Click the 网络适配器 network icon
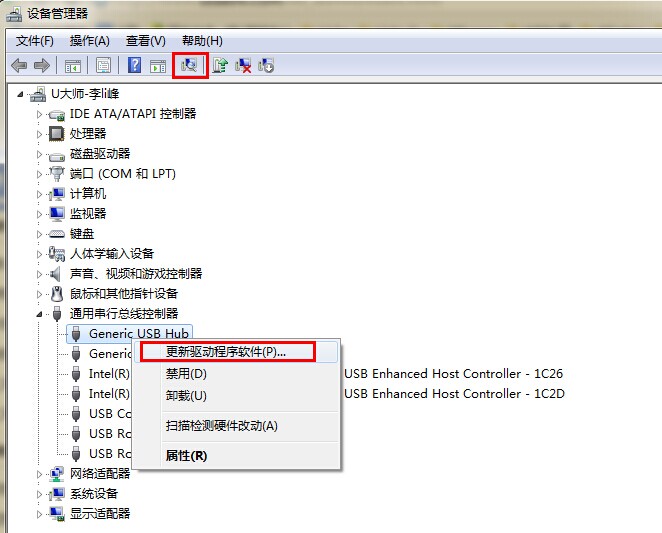The height and width of the screenshot is (533, 662). pos(57,474)
